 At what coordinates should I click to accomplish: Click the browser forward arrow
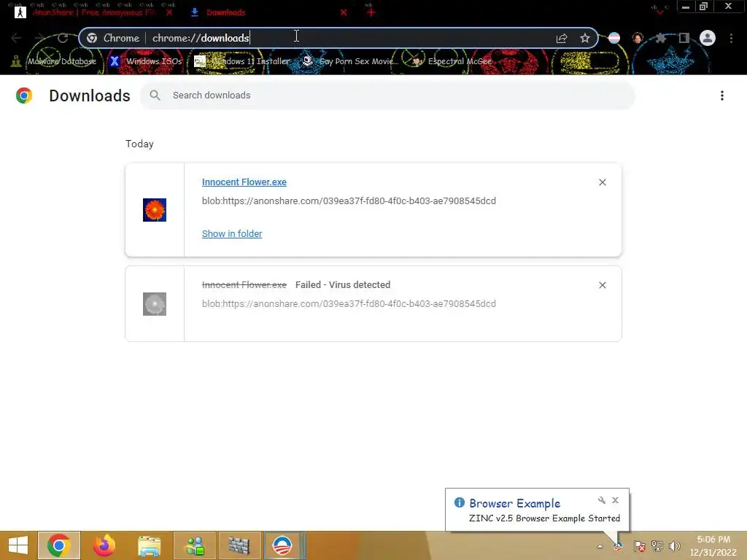pos(39,38)
